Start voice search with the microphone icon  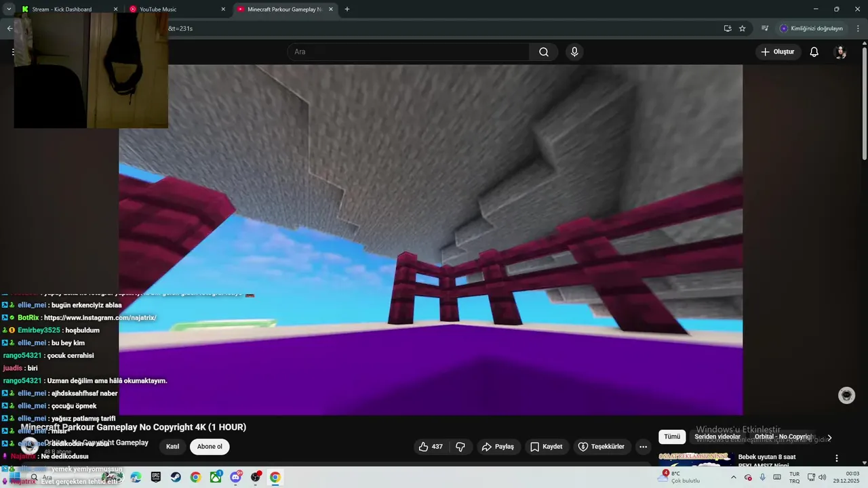pyautogui.click(x=574, y=52)
